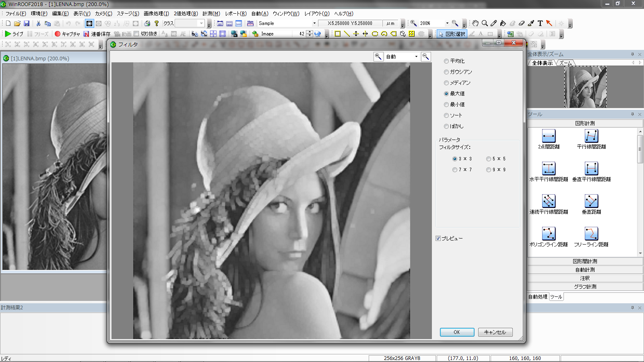The width and height of the screenshot is (644, 362).
Task: Select the Pencil drawing tool
Action: click(x=494, y=23)
